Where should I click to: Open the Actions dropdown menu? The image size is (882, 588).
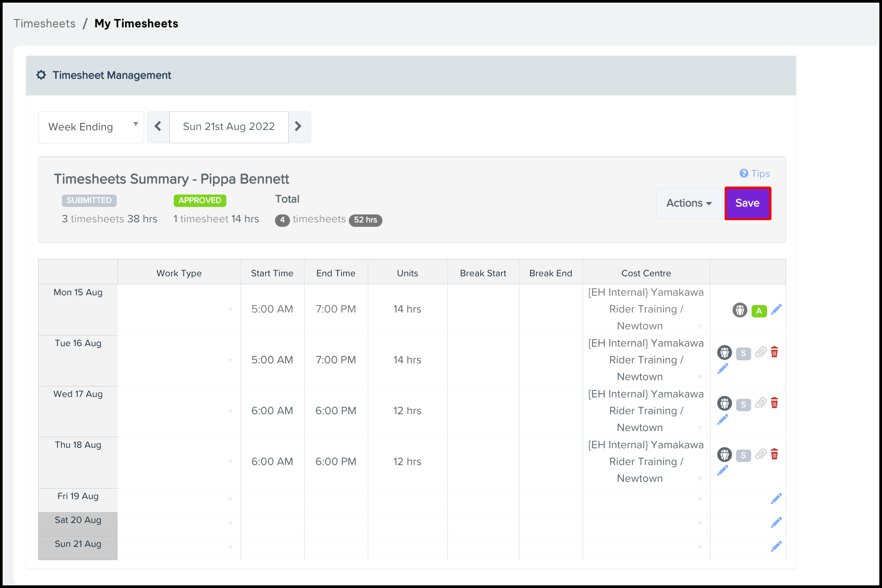tap(688, 203)
